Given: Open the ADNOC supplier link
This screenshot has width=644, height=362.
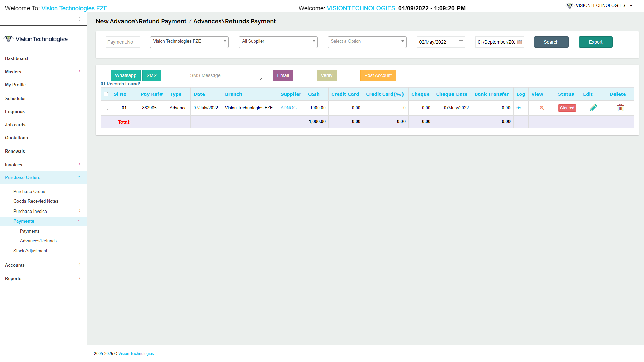Looking at the screenshot, I should [289, 108].
